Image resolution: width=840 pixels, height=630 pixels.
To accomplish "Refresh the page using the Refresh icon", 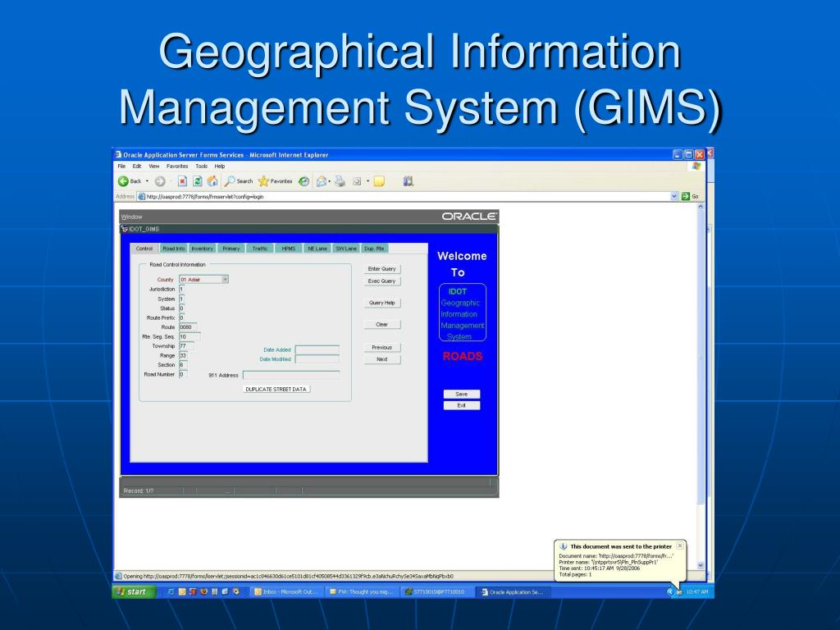I will pyautogui.click(x=197, y=181).
